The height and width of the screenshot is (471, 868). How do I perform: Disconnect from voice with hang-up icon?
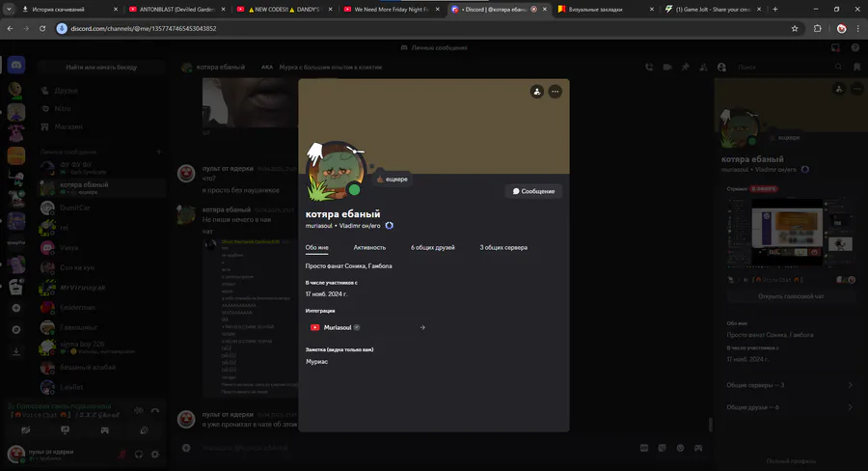click(x=155, y=410)
